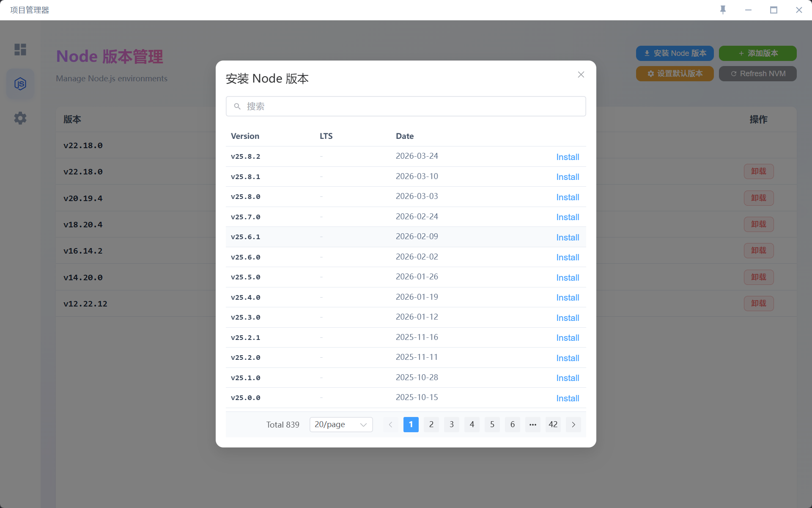Click the Total 839 count
This screenshot has height=508, width=812.
click(x=283, y=425)
